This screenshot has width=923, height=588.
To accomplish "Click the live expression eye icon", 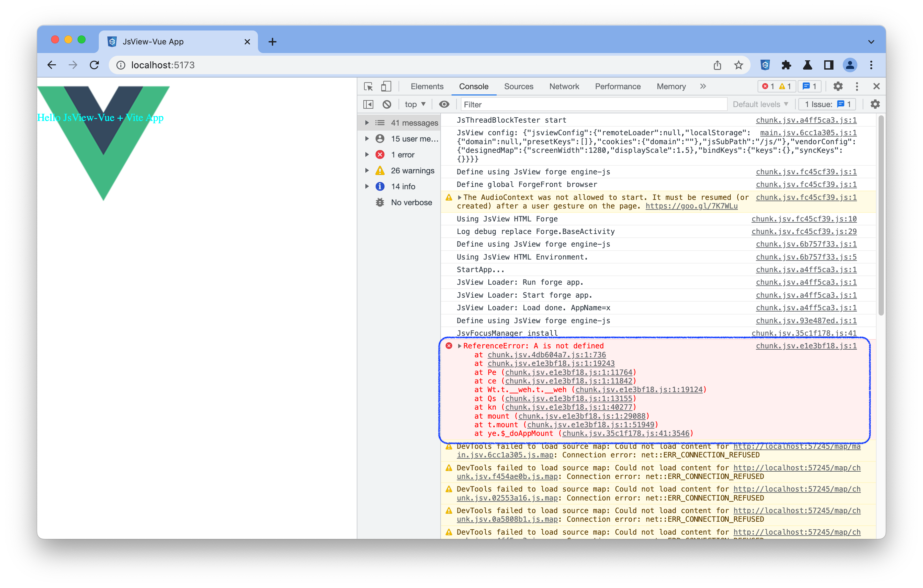I will (444, 104).
